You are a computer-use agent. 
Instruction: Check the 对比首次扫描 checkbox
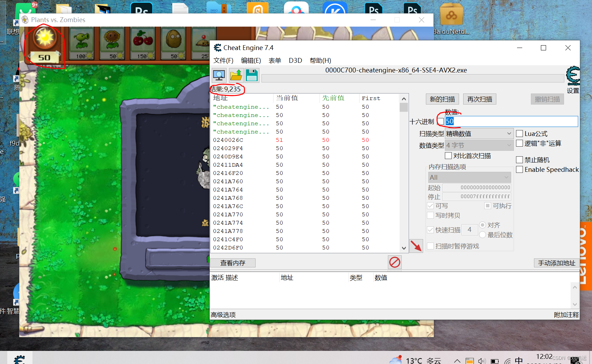tap(448, 156)
